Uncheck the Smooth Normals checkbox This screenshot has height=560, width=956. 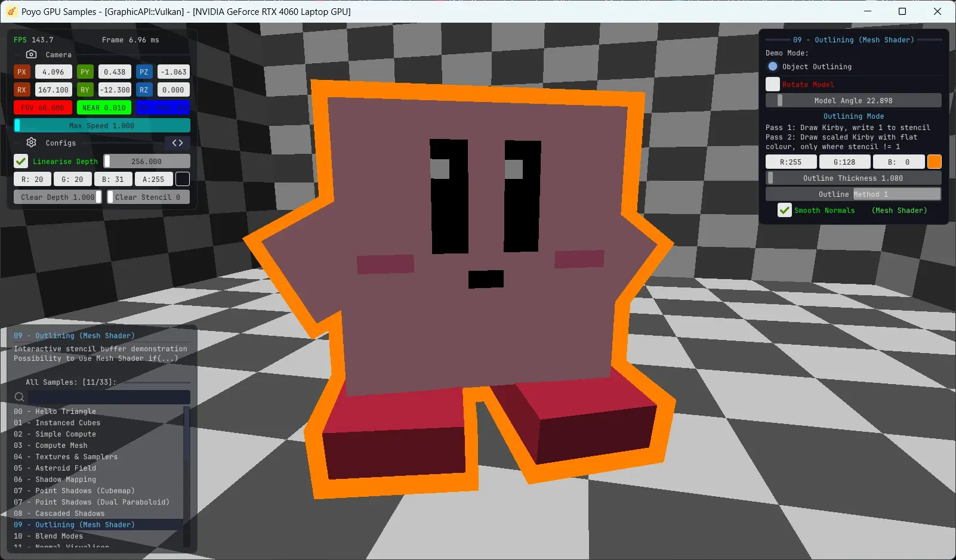tap(785, 211)
